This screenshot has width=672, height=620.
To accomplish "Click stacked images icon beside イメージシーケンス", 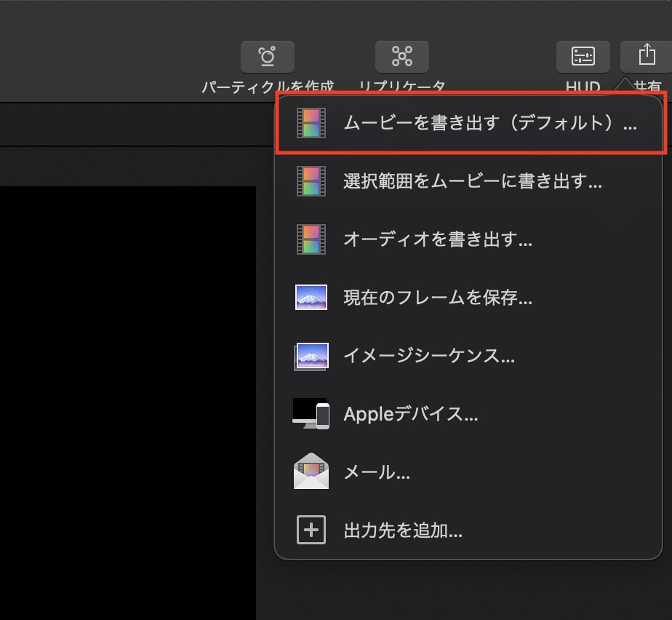I will point(311,357).
